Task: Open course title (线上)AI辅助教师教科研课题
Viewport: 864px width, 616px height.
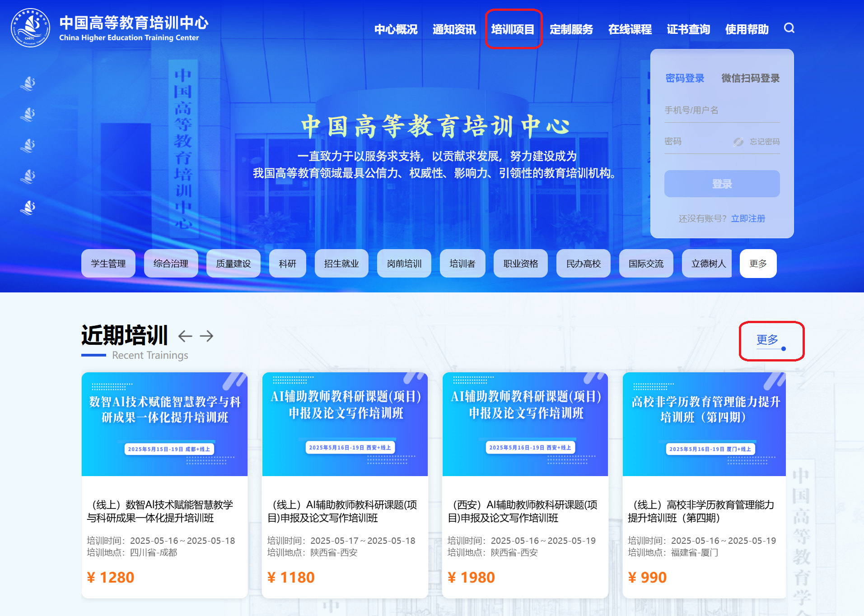Action: pos(342,511)
